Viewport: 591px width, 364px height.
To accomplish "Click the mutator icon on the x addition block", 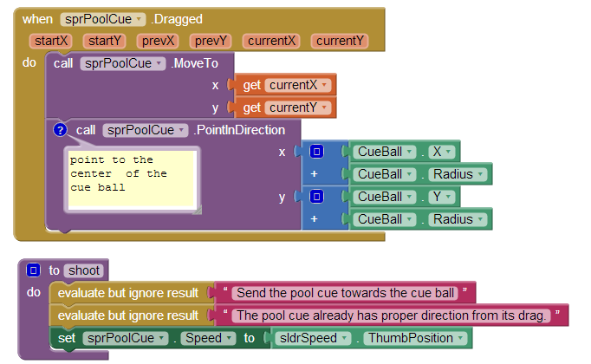I will click(x=316, y=152).
